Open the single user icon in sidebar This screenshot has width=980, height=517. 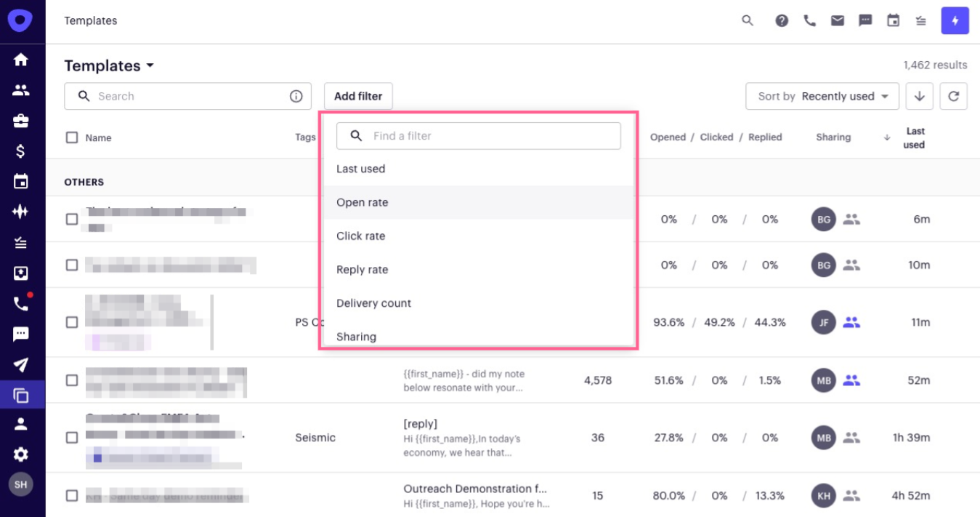21,424
